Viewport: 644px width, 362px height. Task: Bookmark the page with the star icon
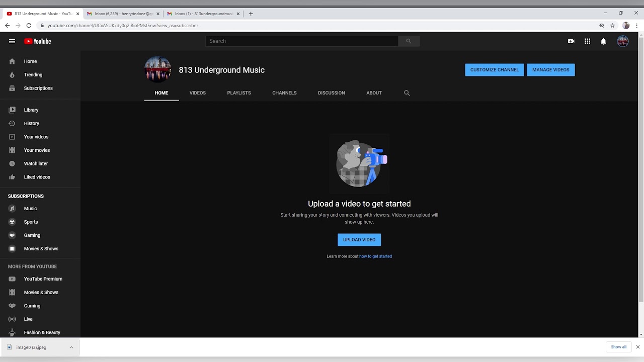click(x=612, y=26)
